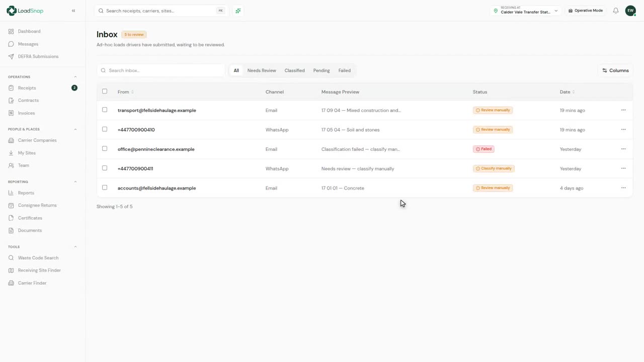Select the +447700900410 row checkbox
This screenshot has width=644, height=362.
(x=105, y=129)
